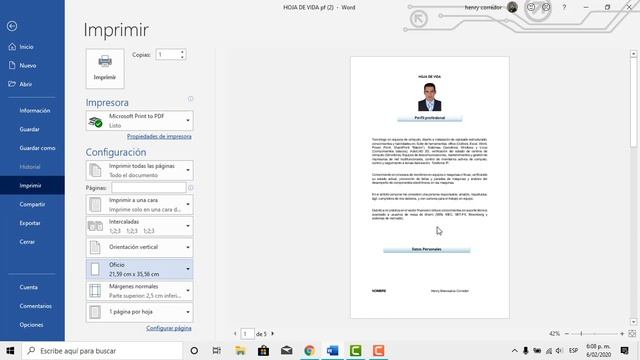The width and height of the screenshot is (640, 360).
Task: Open Compartir section
Action: click(32, 204)
